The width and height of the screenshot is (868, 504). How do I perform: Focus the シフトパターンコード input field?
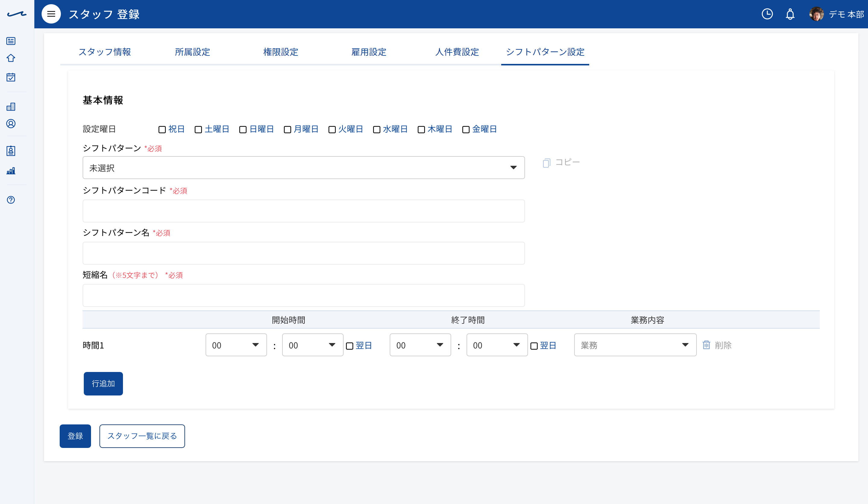pos(303,211)
